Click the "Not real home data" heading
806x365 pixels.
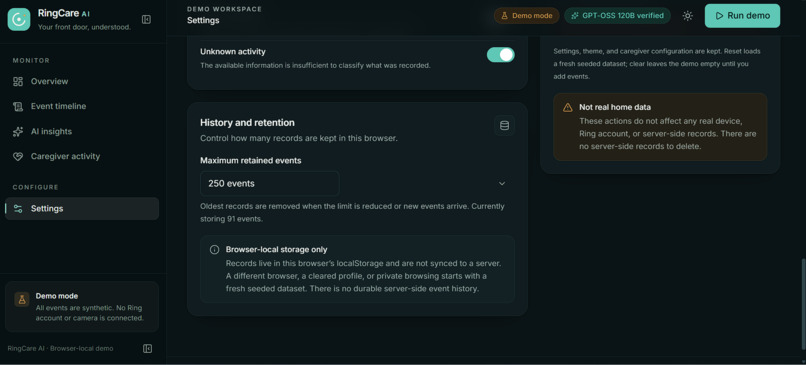pos(615,107)
